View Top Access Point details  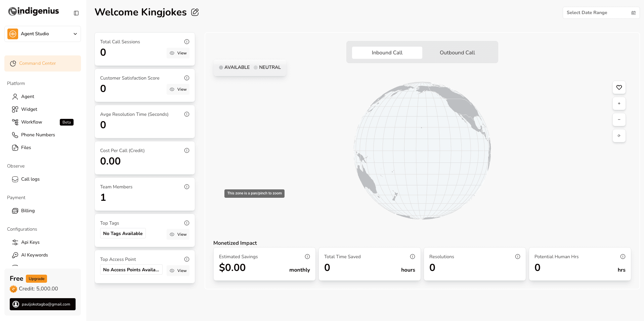point(178,271)
